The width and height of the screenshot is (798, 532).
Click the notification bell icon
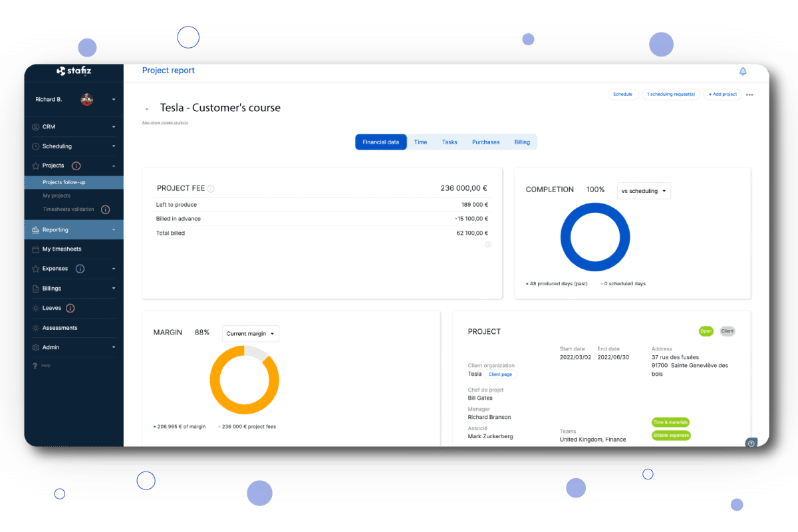[743, 71]
